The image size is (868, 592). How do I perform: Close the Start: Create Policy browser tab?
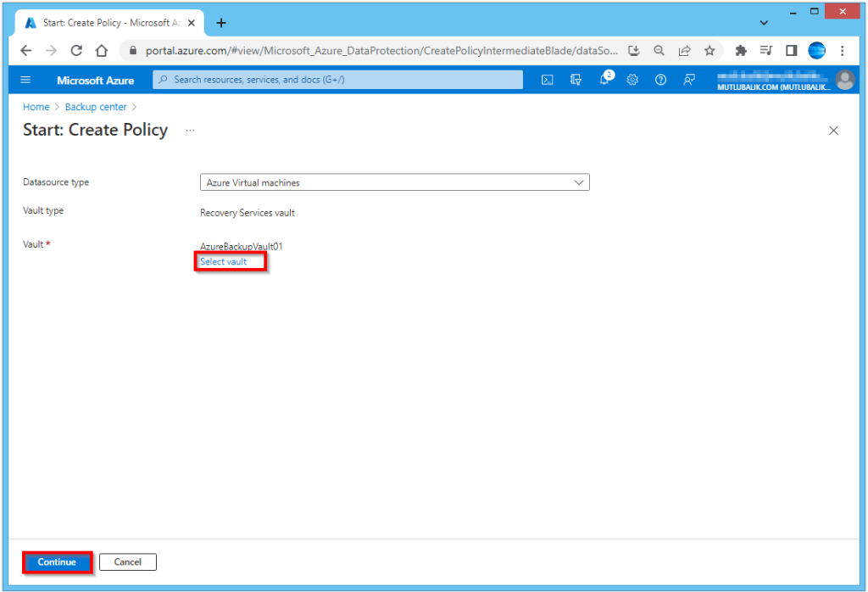tap(191, 23)
